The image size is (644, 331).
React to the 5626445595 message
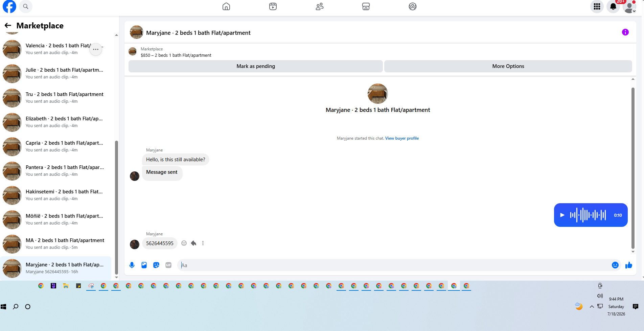[x=184, y=243]
